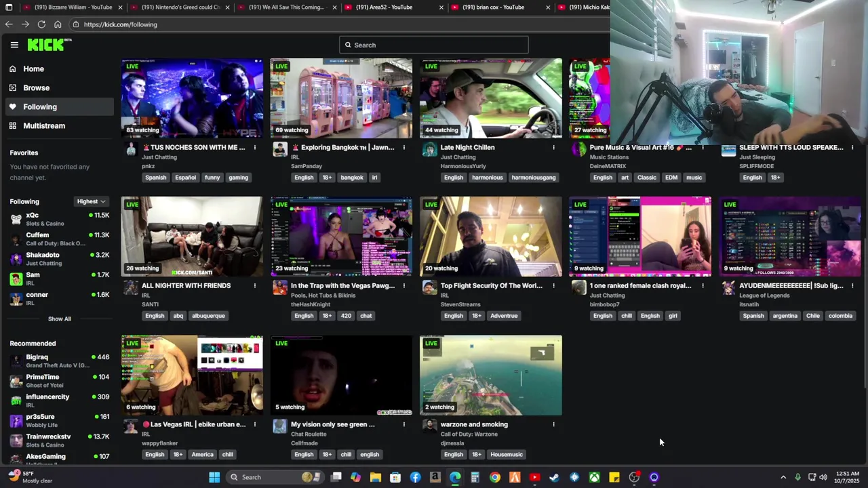
Task: Open options menu for warzone and smoking
Action: 553,424
